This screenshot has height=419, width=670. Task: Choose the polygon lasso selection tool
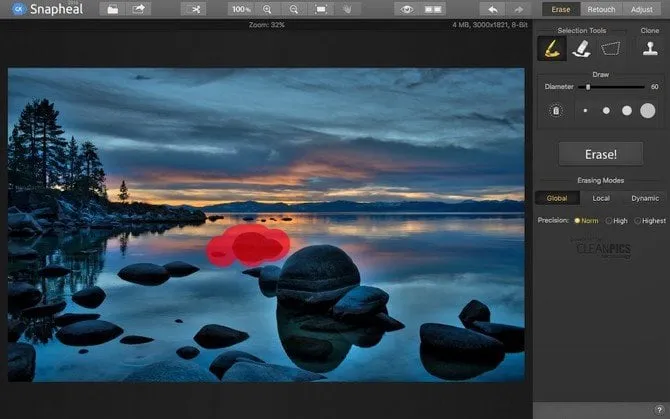click(611, 48)
